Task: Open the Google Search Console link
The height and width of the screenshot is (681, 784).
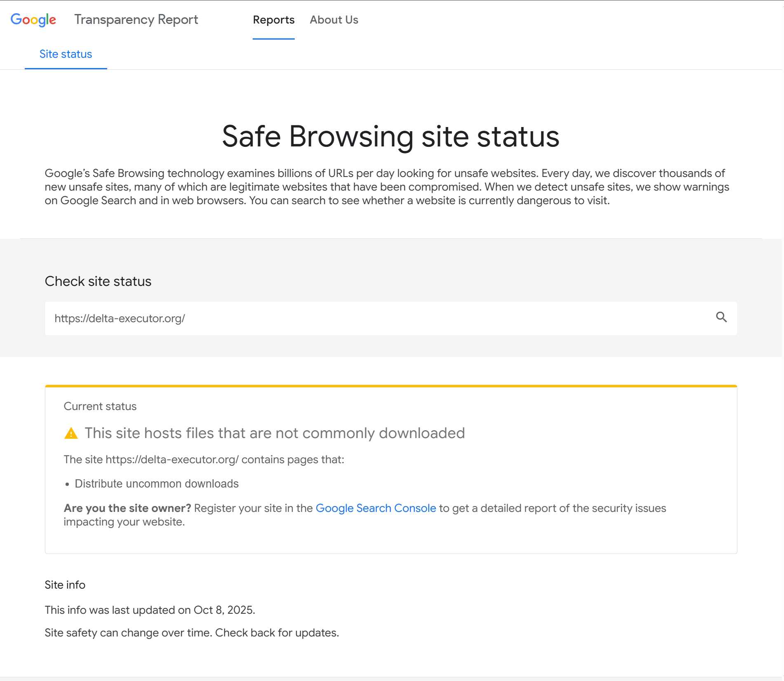Action: tap(376, 508)
